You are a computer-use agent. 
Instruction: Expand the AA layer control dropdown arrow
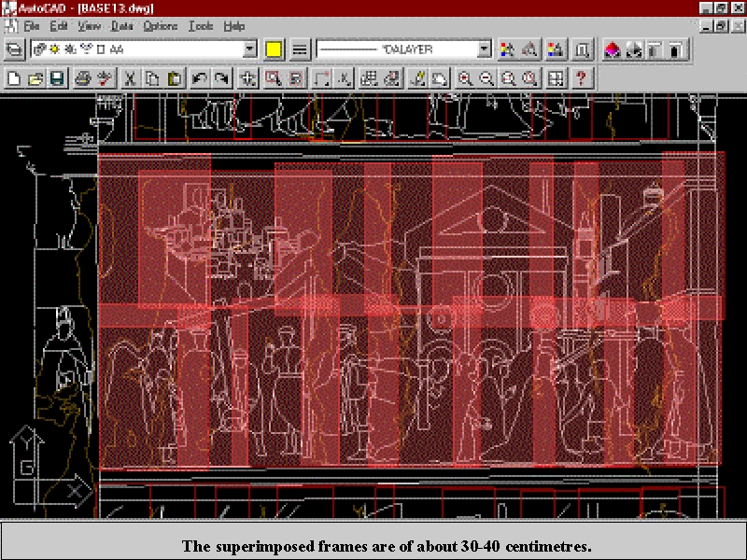point(249,49)
